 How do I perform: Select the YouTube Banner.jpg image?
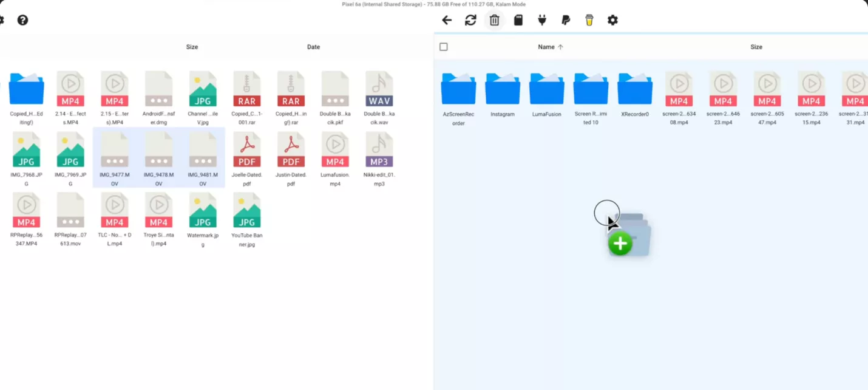click(x=247, y=221)
